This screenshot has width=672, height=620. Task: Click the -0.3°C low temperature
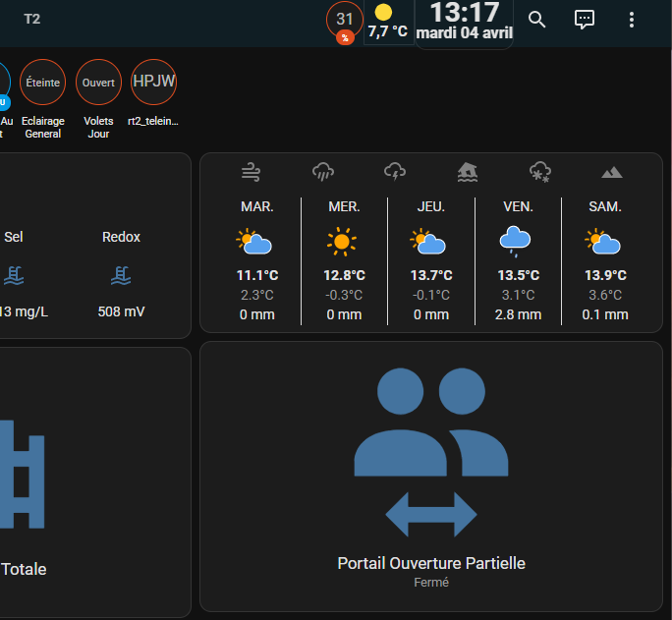tap(344, 295)
